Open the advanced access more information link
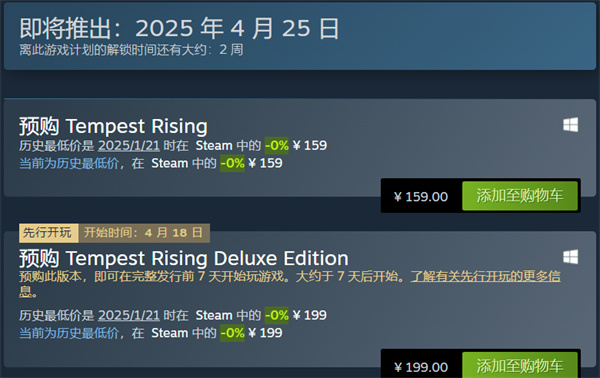This screenshot has width=600, height=378. coord(485,276)
